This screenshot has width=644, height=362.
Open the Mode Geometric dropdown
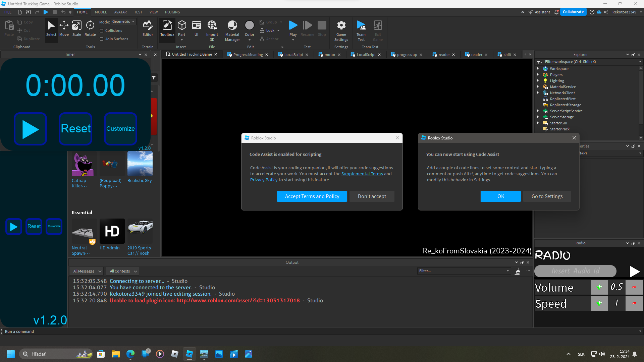123,22
